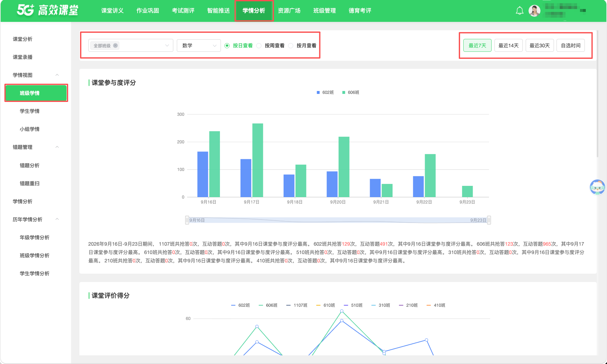The width and height of the screenshot is (607, 364).
Task: Click the 最近30天 button
Action: [x=539, y=45]
